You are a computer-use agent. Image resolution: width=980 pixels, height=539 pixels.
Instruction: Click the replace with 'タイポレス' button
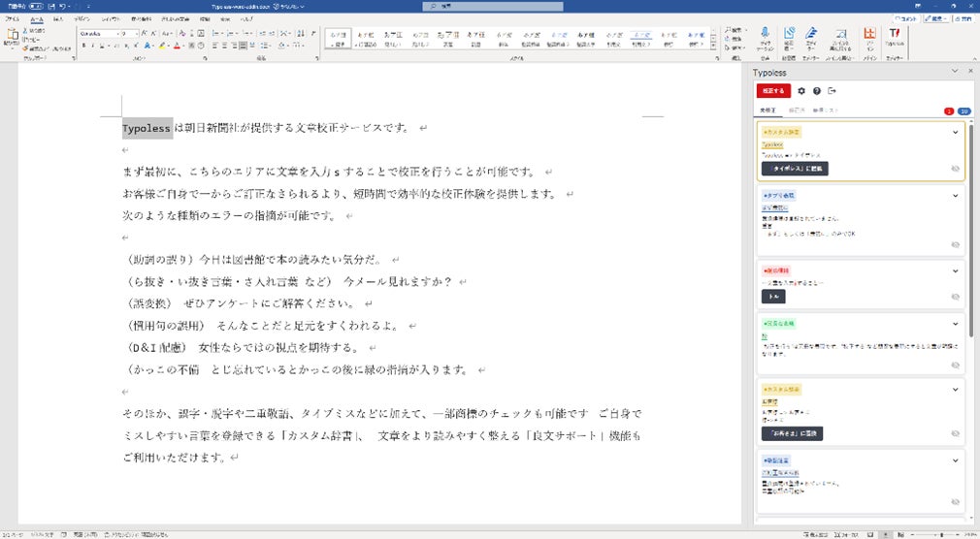pos(795,169)
